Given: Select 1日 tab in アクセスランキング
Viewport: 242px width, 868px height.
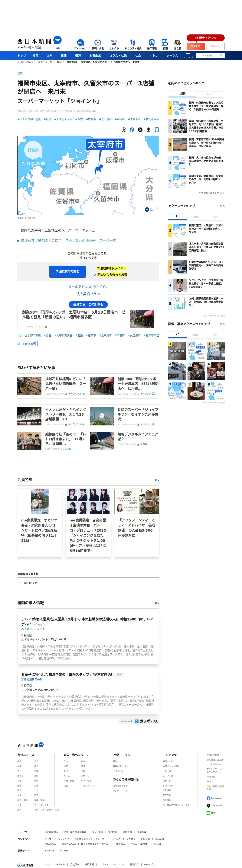Looking at the screenshot, I should coord(178,216).
